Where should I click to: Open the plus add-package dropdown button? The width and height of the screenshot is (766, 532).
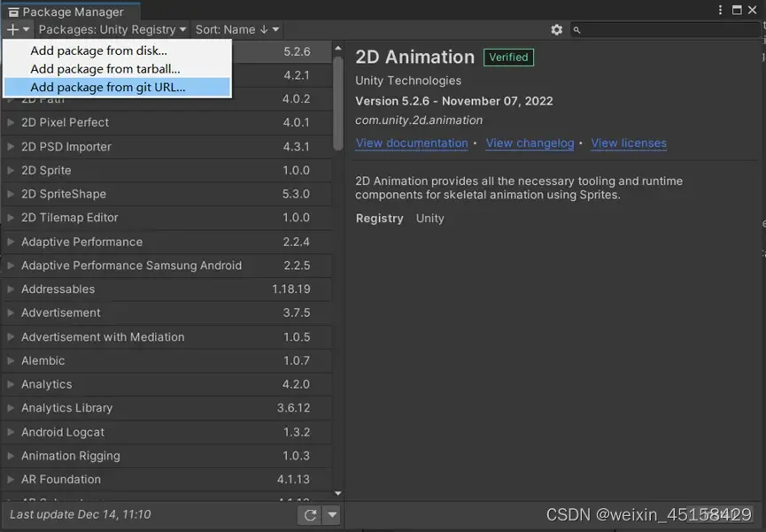[x=18, y=30]
